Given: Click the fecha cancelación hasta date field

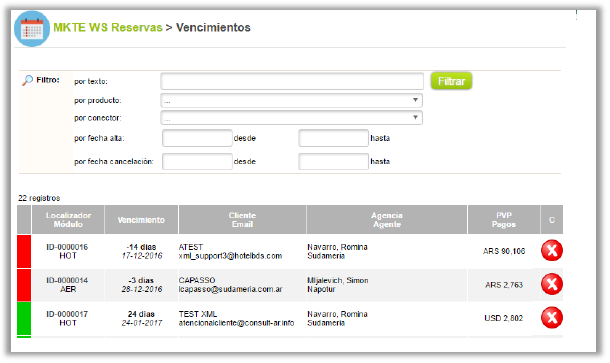Looking at the screenshot, I should coord(333,161).
